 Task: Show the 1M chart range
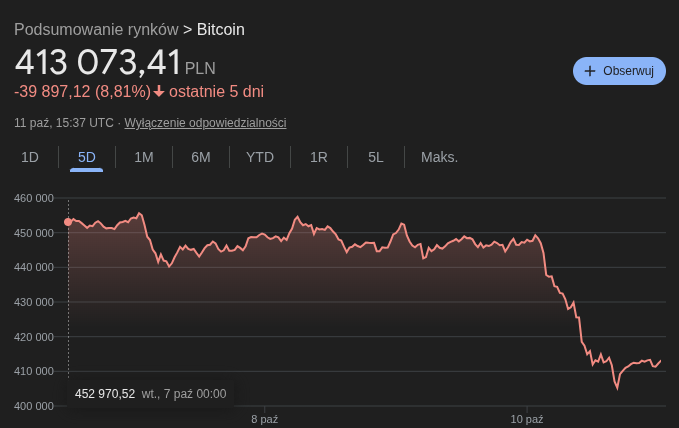[x=144, y=157]
